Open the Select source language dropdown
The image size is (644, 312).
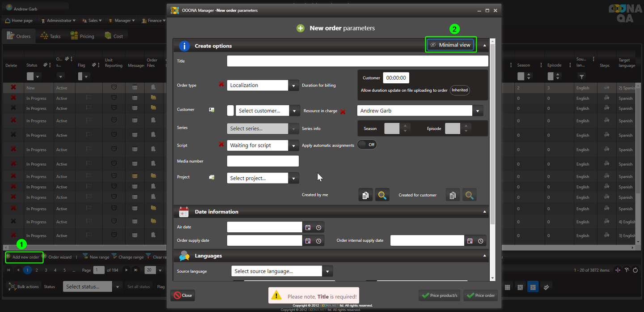tap(327, 271)
